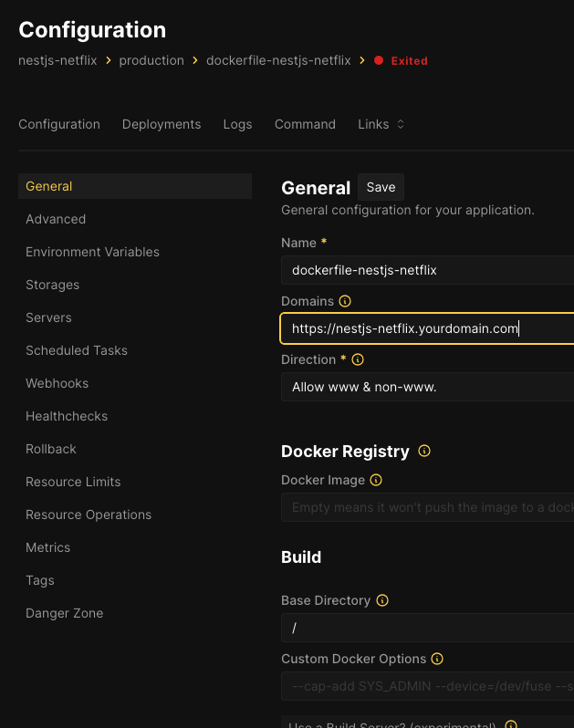This screenshot has width=574, height=728.
Task: Open the production breadcrumb link
Action: [151, 60]
